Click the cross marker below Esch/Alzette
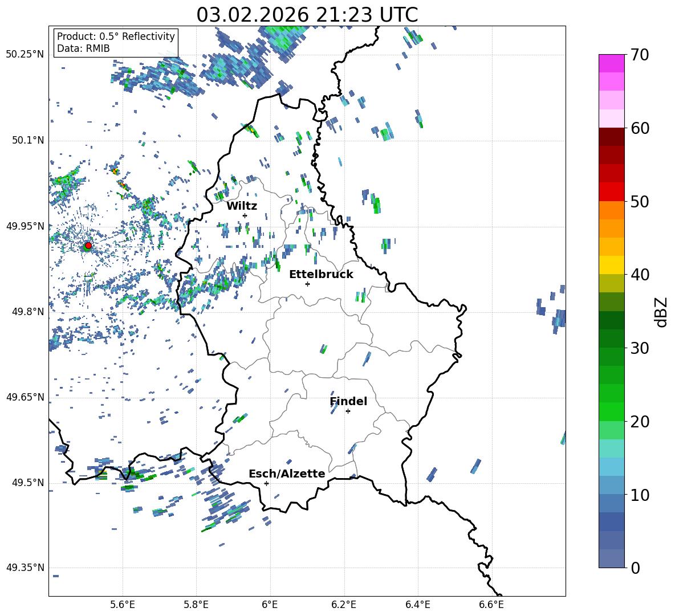675x616 pixels. (x=266, y=483)
